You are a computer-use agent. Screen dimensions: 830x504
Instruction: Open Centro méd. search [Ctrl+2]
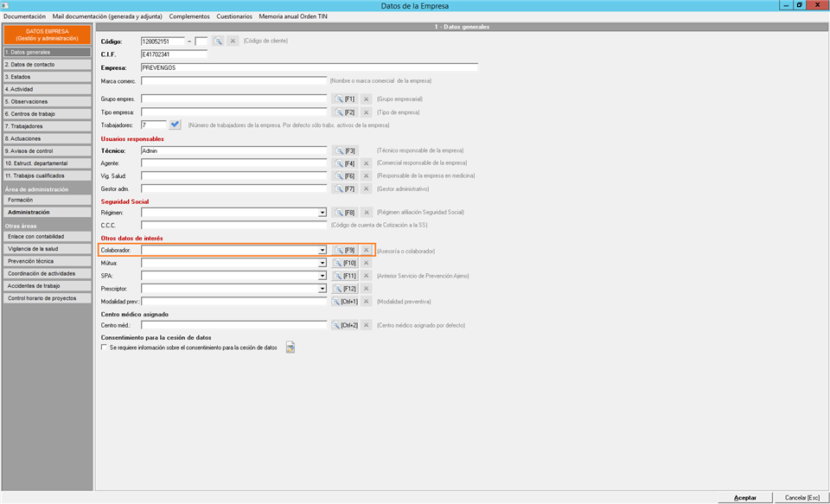(x=345, y=325)
